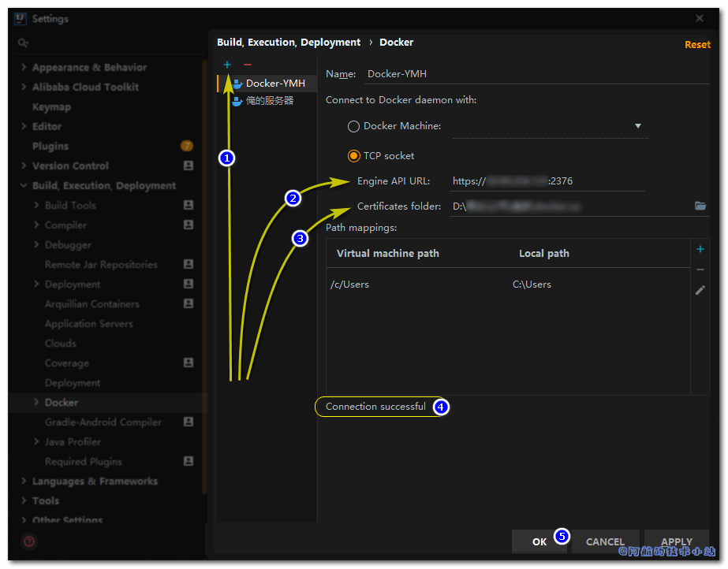Remove Docker configuration with red minus icon
Image resolution: width=728 pixels, height=569 pixels.
click(x=248, y=65)
